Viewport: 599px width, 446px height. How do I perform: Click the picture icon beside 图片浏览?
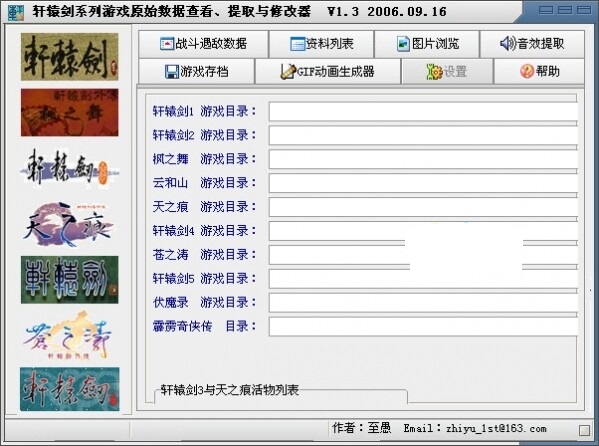[x=403, y=44]
